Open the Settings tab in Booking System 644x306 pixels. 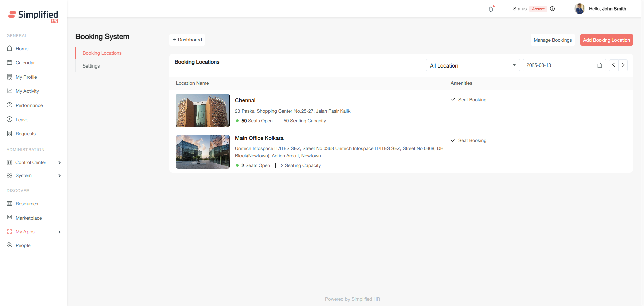click(91, 66)
